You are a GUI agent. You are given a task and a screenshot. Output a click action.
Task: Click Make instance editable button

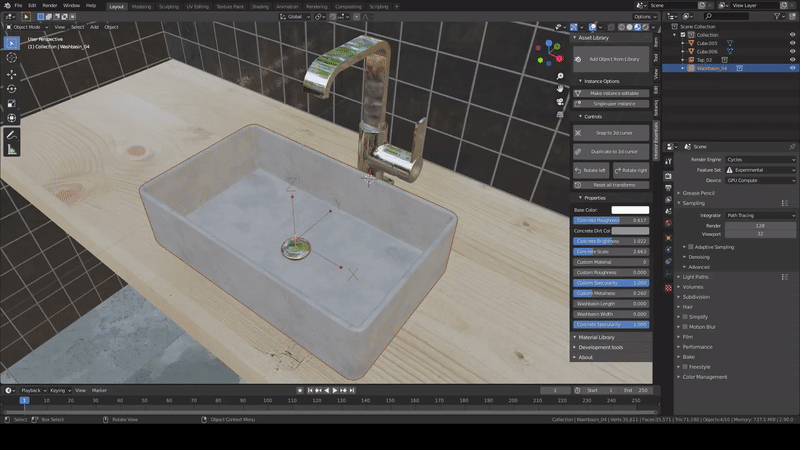coord(611,93)
